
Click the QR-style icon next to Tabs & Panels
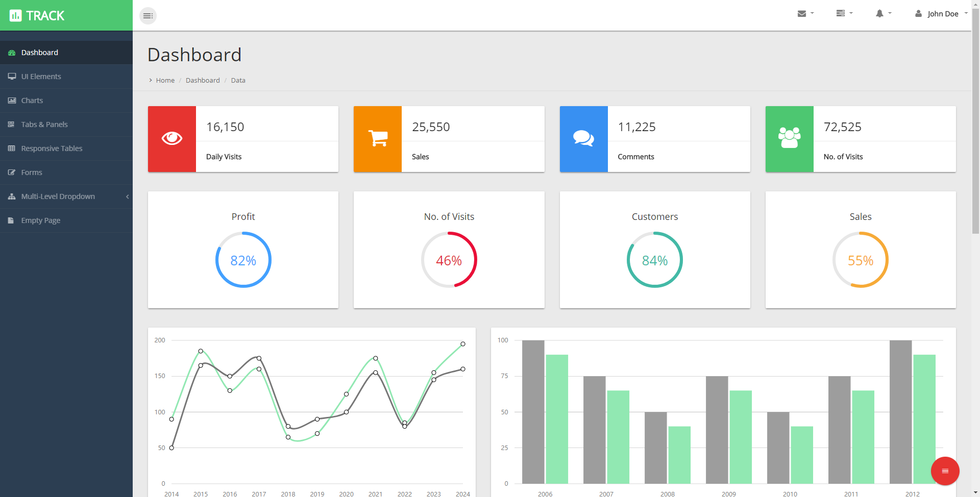pos(11,125)
